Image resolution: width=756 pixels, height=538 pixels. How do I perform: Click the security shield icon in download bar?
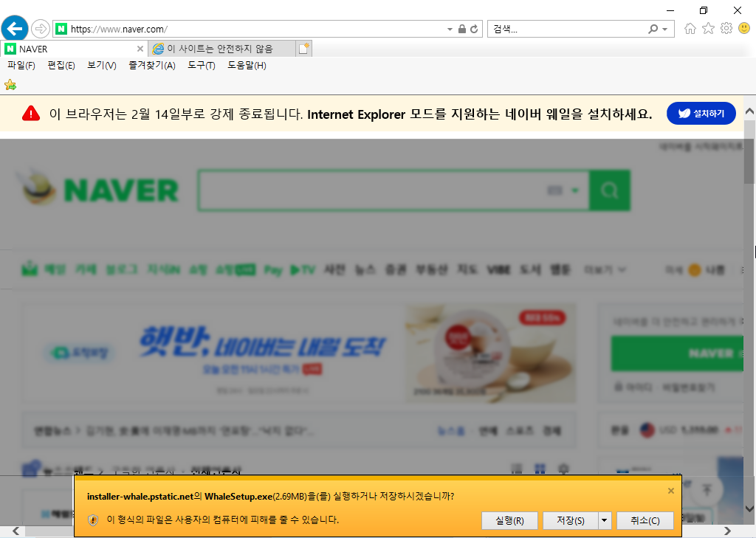[93, 520]
